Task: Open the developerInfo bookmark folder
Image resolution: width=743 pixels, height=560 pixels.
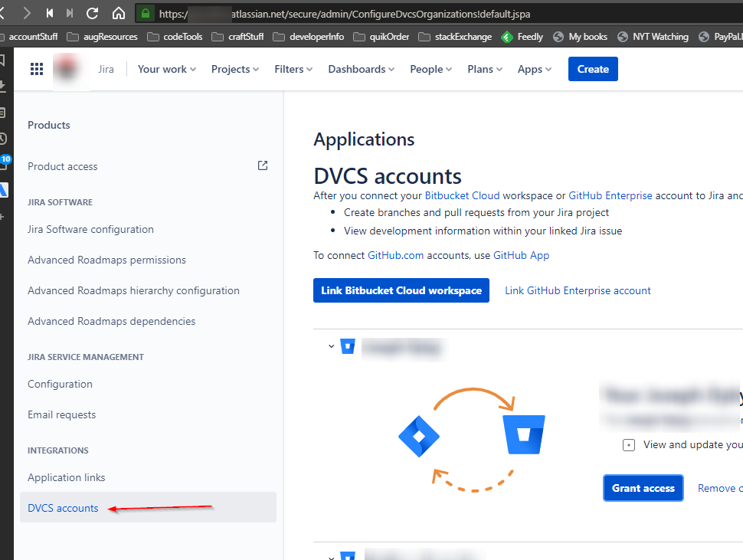Action: [309, 37]
